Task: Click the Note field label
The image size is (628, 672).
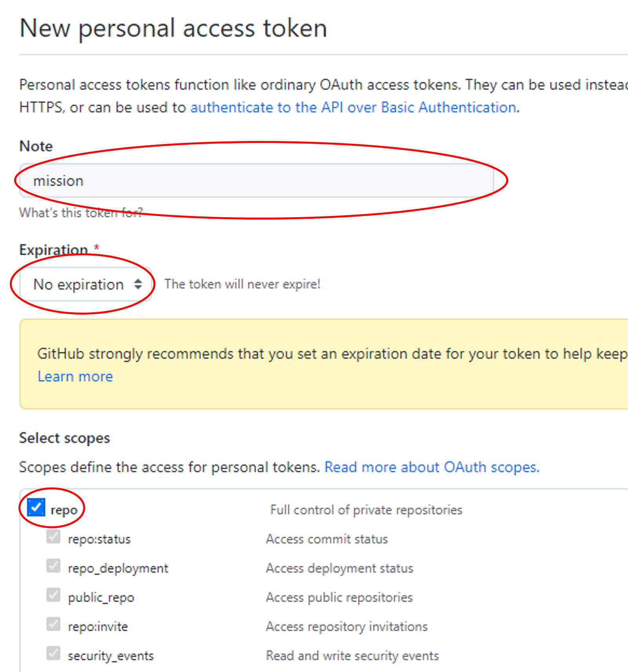Action: click(x=36, y=146)
